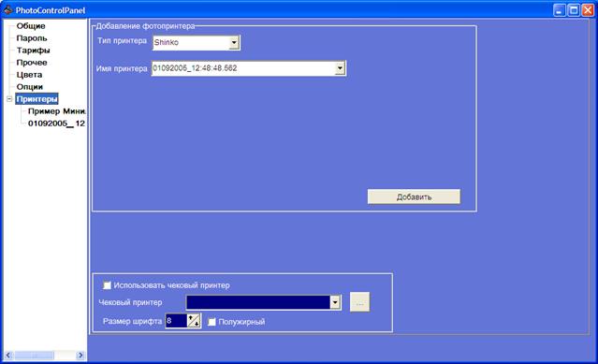Screen dimensions: 598x364
Task: Click the horizontal scrollbar thumb in tree
Action: (34, 356)
